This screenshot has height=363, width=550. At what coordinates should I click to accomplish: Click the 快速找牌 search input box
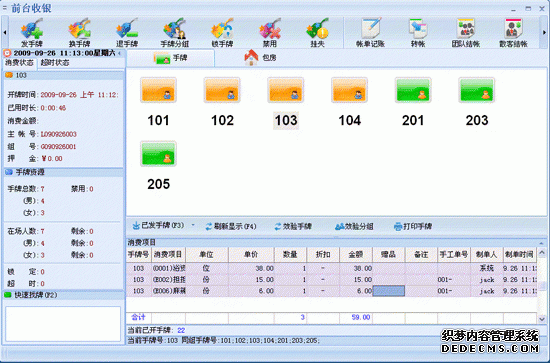pyautogui.click(x=63, y=323)
